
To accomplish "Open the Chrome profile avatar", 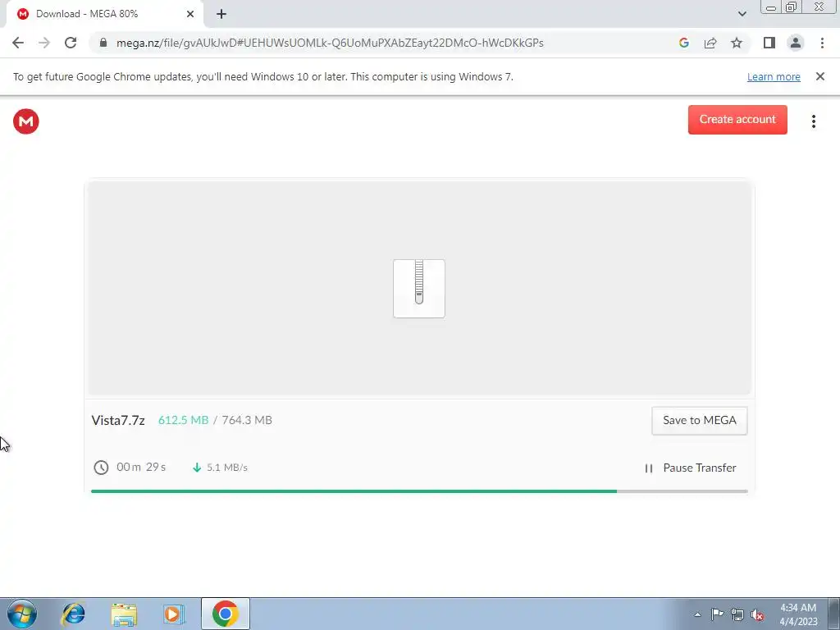I will click(796, 43).
